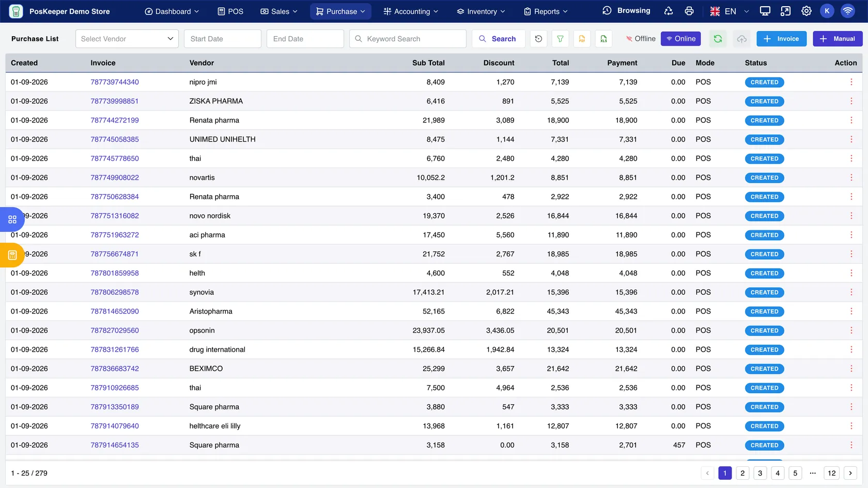Click the Search button
The image size is (868, 488).
pos(498,39)
